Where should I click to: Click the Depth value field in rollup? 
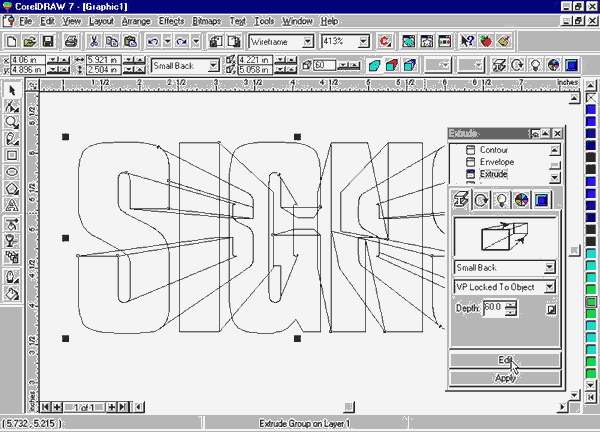[x=494, y=308]
